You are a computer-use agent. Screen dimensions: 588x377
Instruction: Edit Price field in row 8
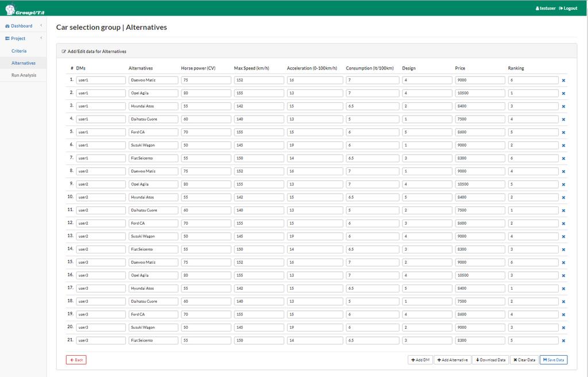480,171
